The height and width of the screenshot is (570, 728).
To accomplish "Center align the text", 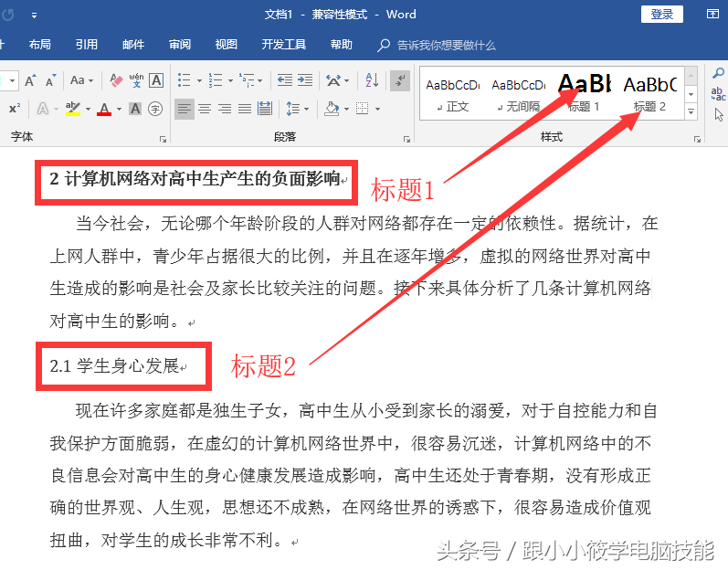I will (x=205, y=109).
